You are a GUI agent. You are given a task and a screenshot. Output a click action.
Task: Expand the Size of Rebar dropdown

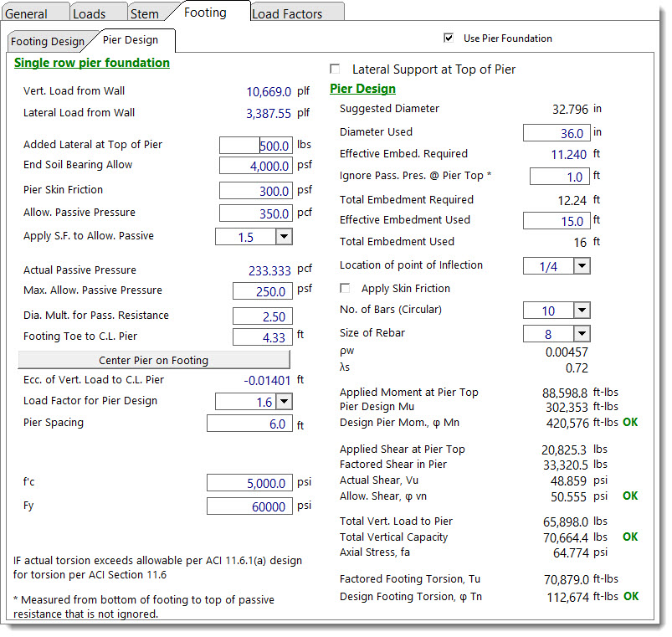pos(582,333)
